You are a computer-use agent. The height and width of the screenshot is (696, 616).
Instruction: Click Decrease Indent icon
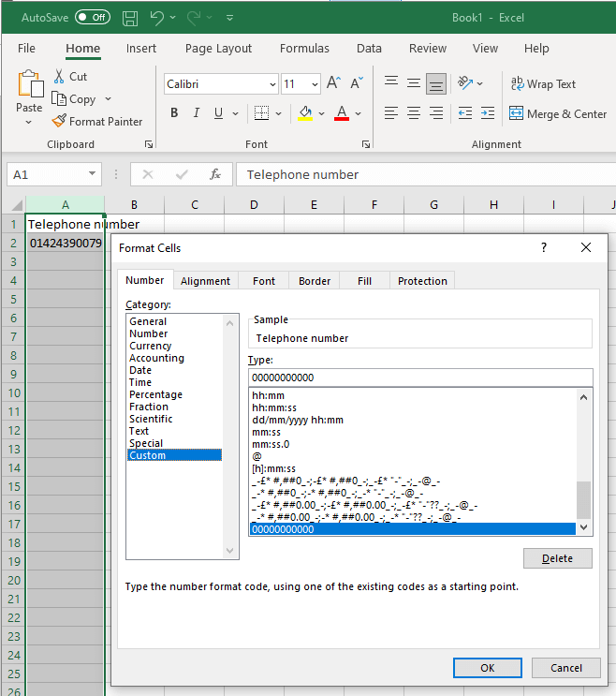[x=465, y=113]
